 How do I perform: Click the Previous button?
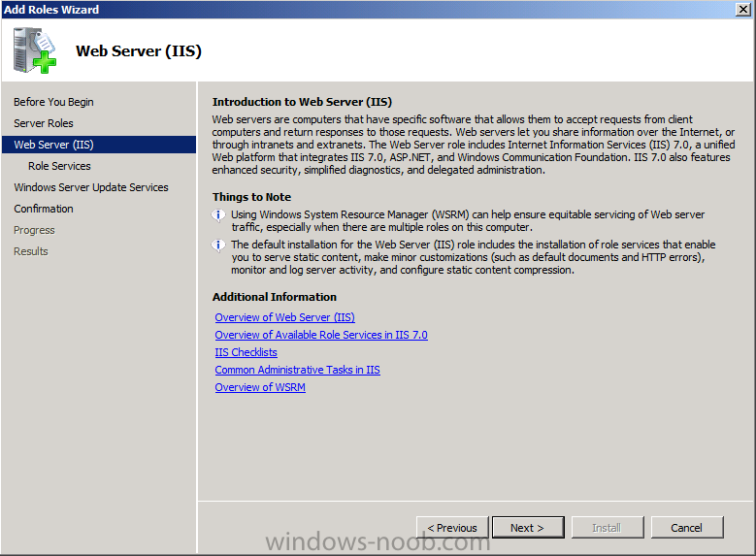[452, 528]
